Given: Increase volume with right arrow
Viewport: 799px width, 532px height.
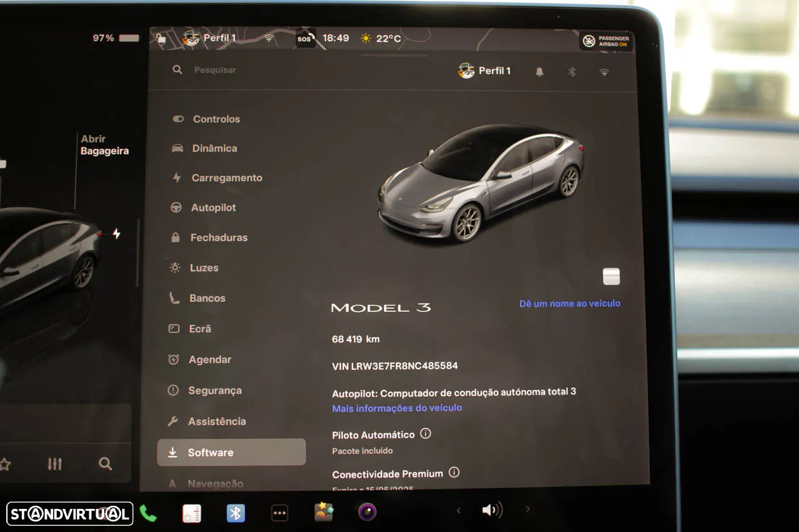Looking at the screenshot, I should pos(527,510).
